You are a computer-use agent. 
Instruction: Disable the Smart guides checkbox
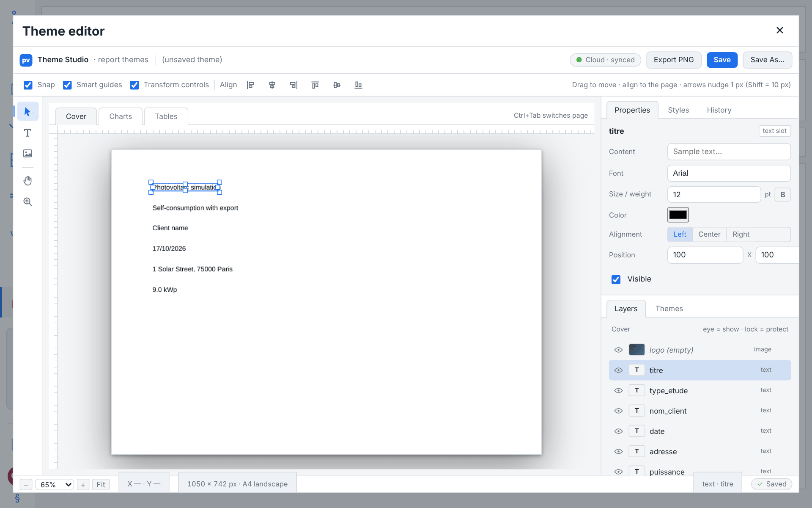pyautogui.click(x=67, y=85)
